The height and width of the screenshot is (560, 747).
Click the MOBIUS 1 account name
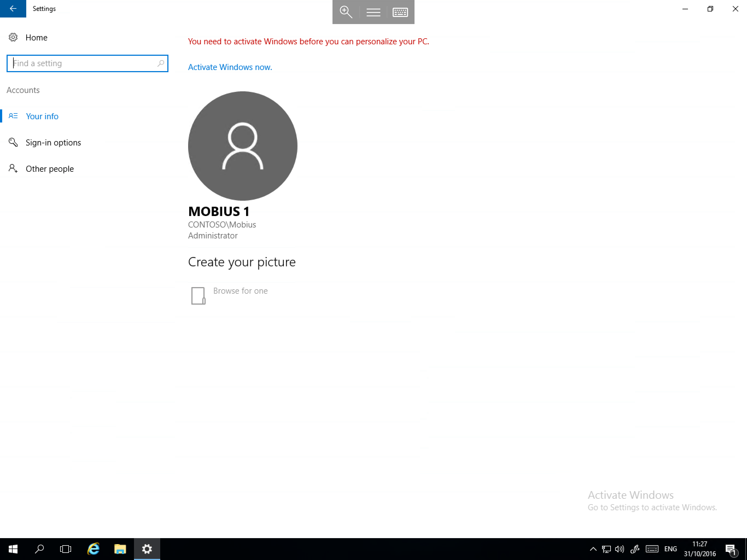coord(219,211)
